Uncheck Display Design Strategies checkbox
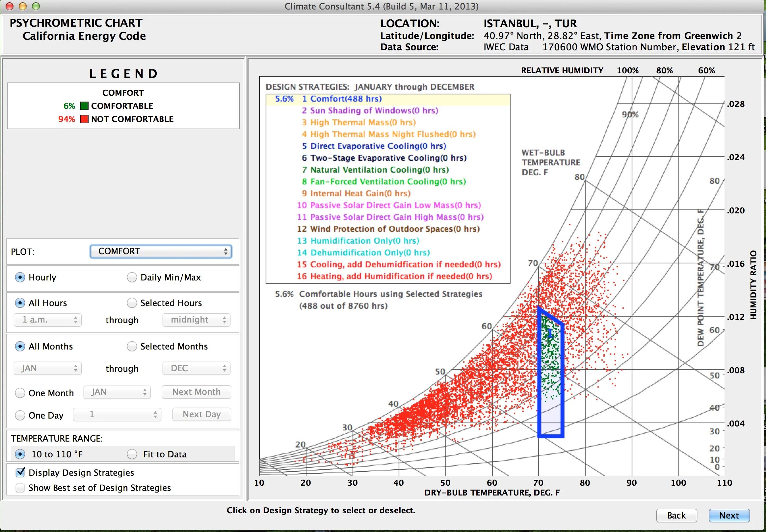Image resolution: width=766 pixels, height=532 pixels. [x=20, y=472]
